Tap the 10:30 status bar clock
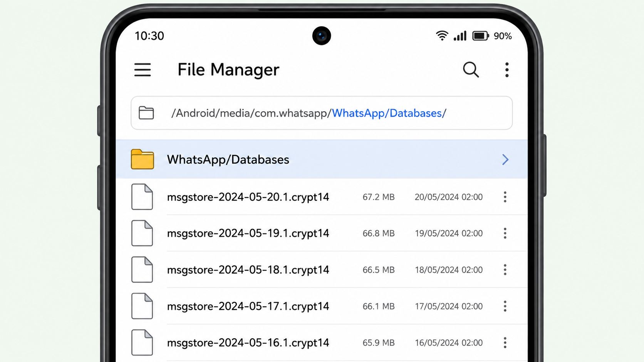The width and height of the screenshot is (644, 362). [x=149, y=36]
